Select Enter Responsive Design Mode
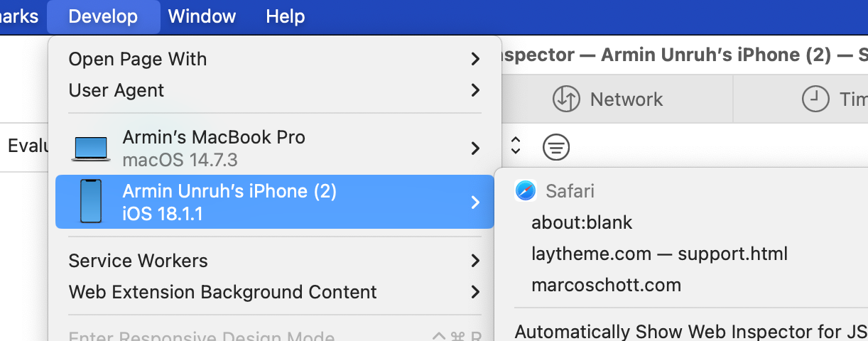868x341 pixels. coord(201,337)
